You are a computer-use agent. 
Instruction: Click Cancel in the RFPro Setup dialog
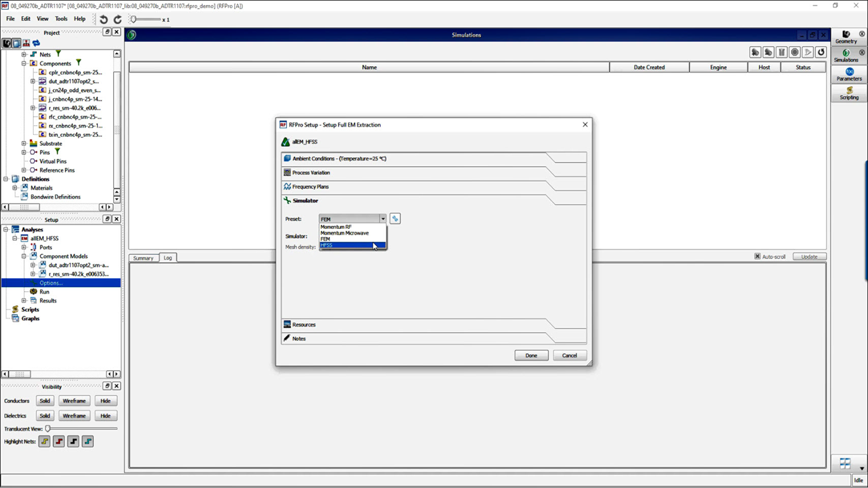pyautogui.click(x=569, y=356)
